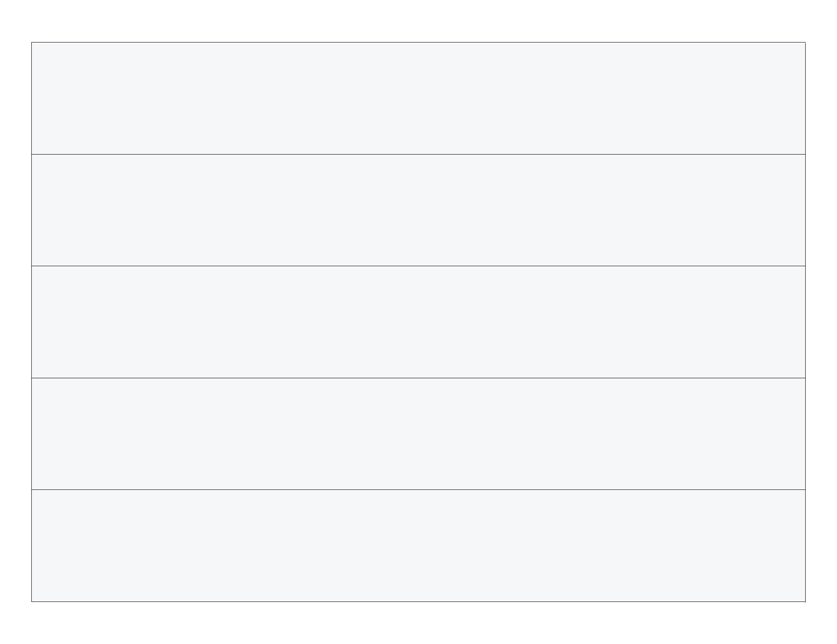
Task: Click divider line between second and third rows
Action: point(418,266)
